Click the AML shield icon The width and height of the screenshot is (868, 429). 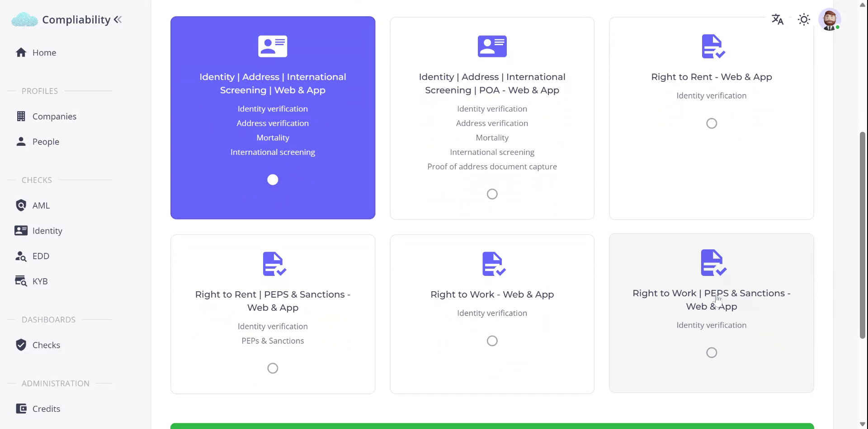[x=21, y=205]
